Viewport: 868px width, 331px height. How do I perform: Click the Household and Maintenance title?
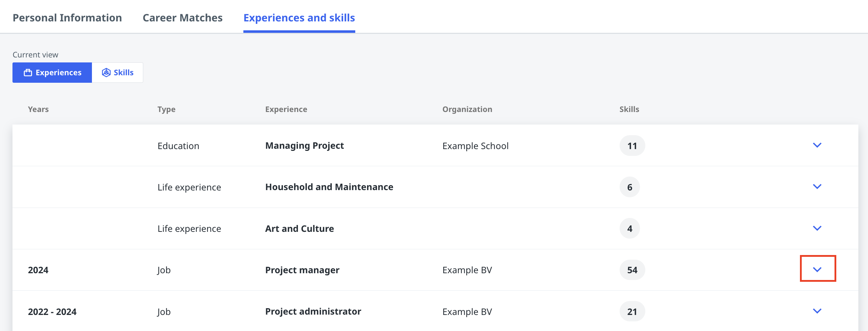click(329, 187)
